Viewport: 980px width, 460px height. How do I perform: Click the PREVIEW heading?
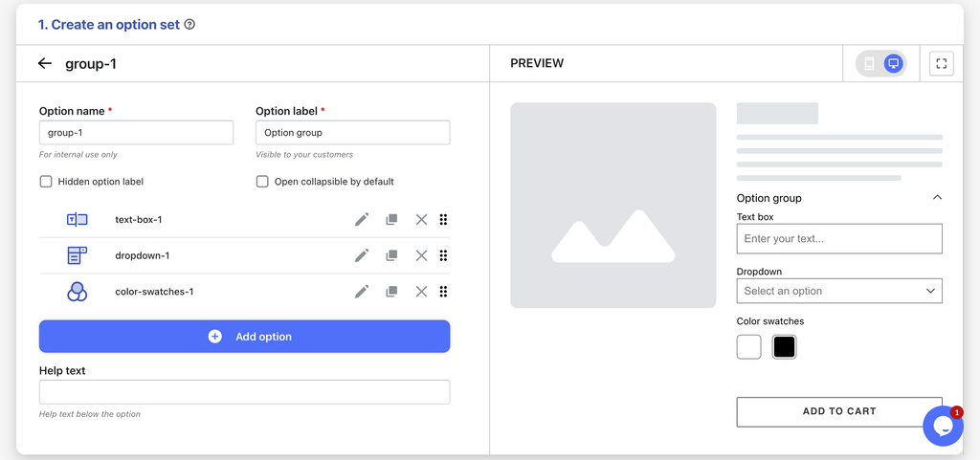click(537, 63)
